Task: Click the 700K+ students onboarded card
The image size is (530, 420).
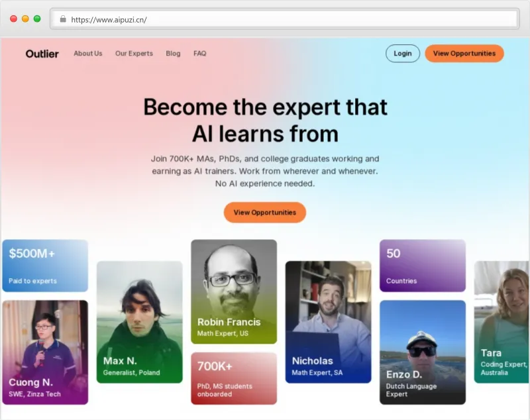Action: pyautogui.click(x=234, y=378)
